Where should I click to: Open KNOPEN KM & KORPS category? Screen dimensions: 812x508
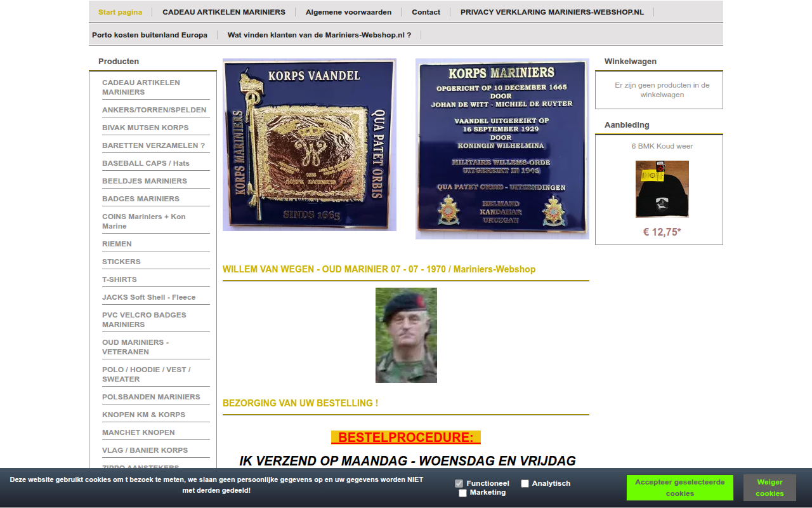coord(155,415)
